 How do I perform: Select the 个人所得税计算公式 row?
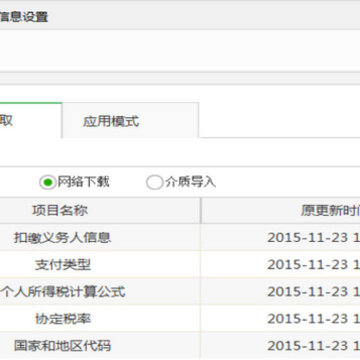[180, 292]
